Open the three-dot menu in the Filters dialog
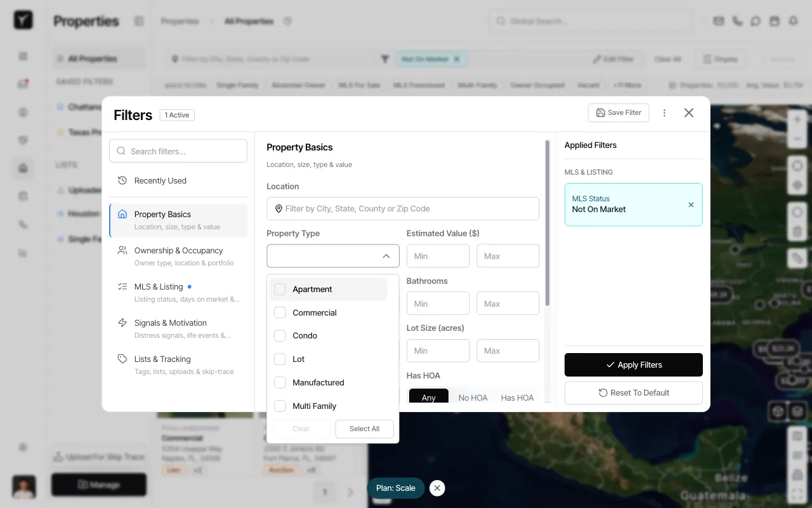The image size is (812, 508). pyautogui.click(x=664, y=112)
